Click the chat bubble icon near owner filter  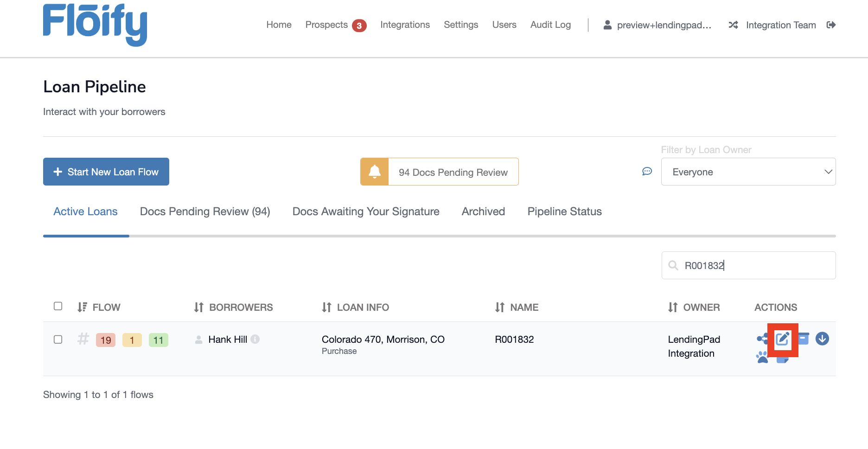click(x=647, y=172)
